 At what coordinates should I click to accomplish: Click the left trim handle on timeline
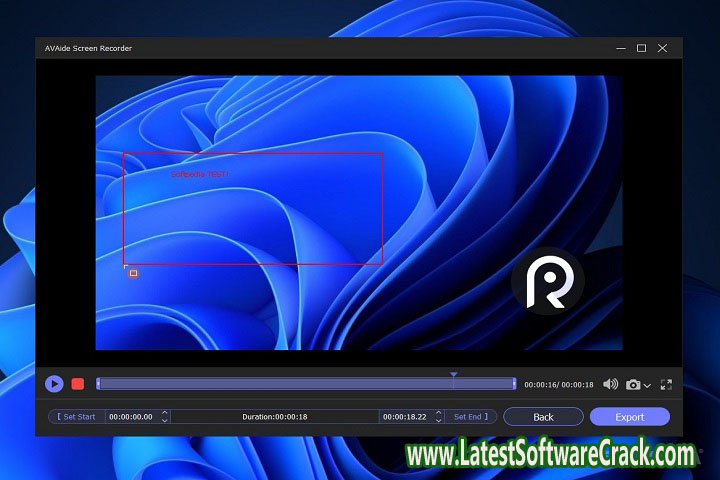coord(98,384)
